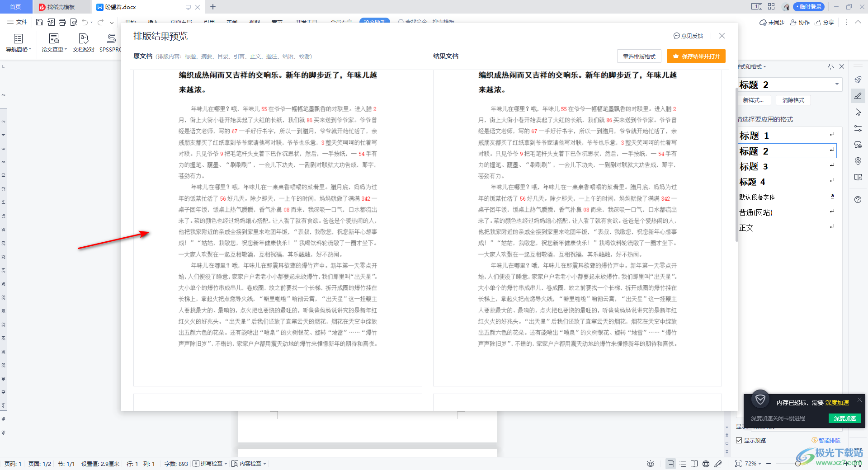
Task: Open the 文件 menu
Action: coord(17,22)
